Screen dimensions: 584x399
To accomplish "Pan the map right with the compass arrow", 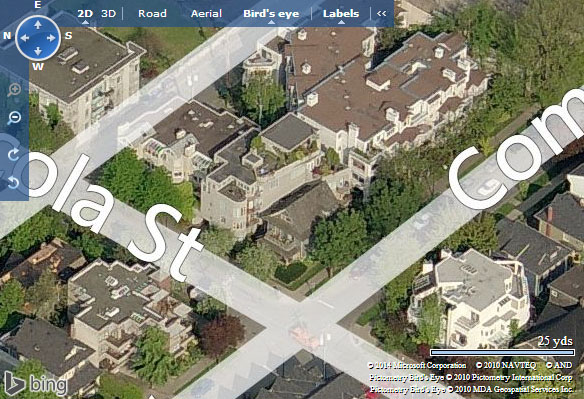I will click(x=51, y=38).
